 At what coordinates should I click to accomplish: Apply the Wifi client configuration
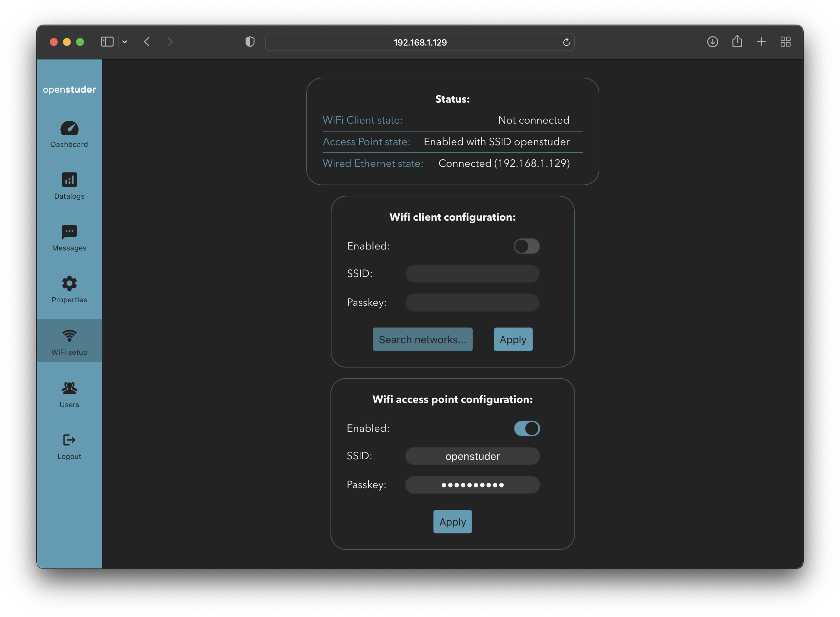(x=513, y=340)
